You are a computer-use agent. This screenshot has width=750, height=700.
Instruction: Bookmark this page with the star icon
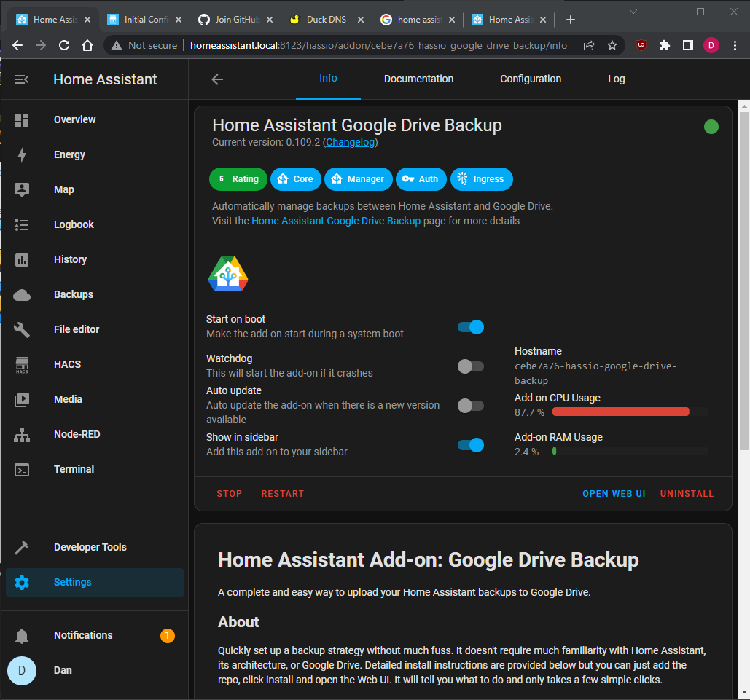(612, 45)
